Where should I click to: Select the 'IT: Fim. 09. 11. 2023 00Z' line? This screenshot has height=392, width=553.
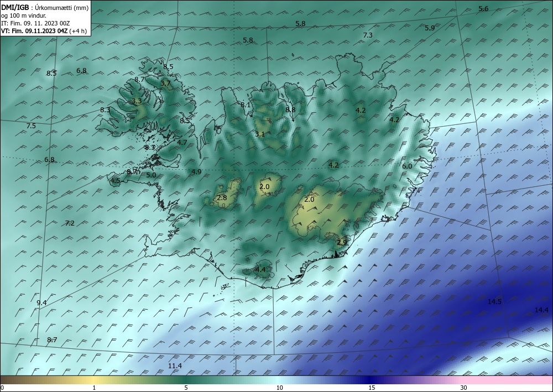35,23
